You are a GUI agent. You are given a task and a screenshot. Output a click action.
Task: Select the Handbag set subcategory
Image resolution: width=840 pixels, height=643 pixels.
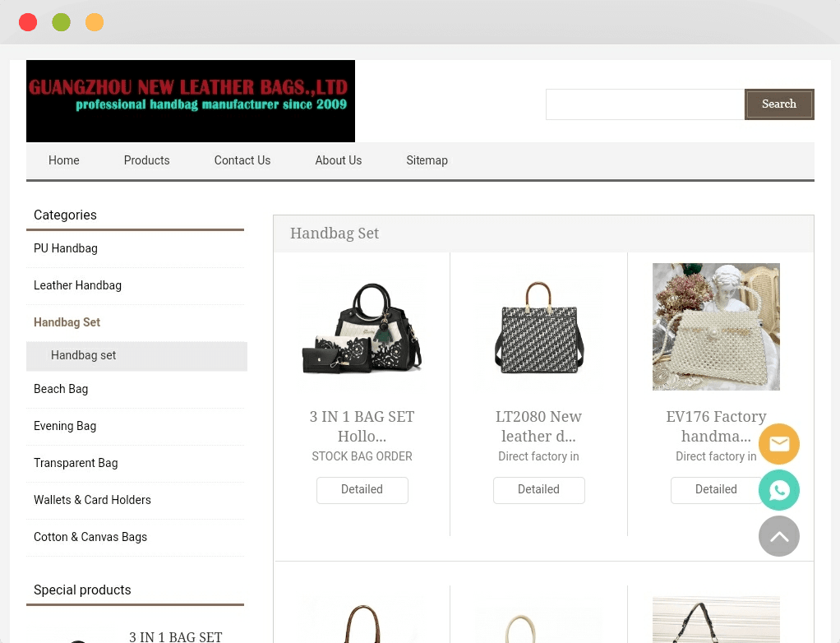[x=136, y=356]
